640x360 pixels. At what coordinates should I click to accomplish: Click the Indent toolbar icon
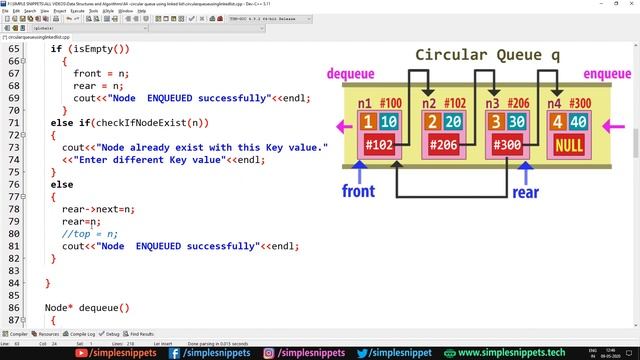(128, 19)
